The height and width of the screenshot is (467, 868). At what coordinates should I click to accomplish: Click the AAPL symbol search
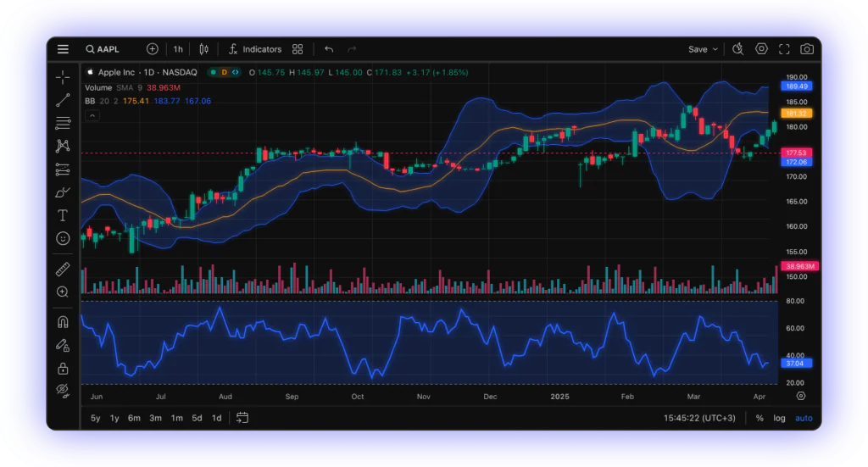pyautogui.click(x=103, y=49)
